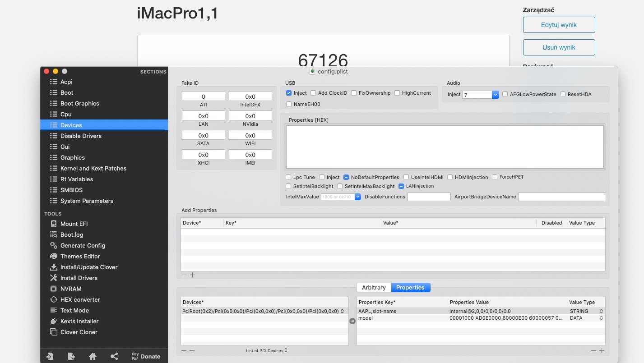644x363 pixels.
Task: Open the Graphics section
Action: (73, 158)
